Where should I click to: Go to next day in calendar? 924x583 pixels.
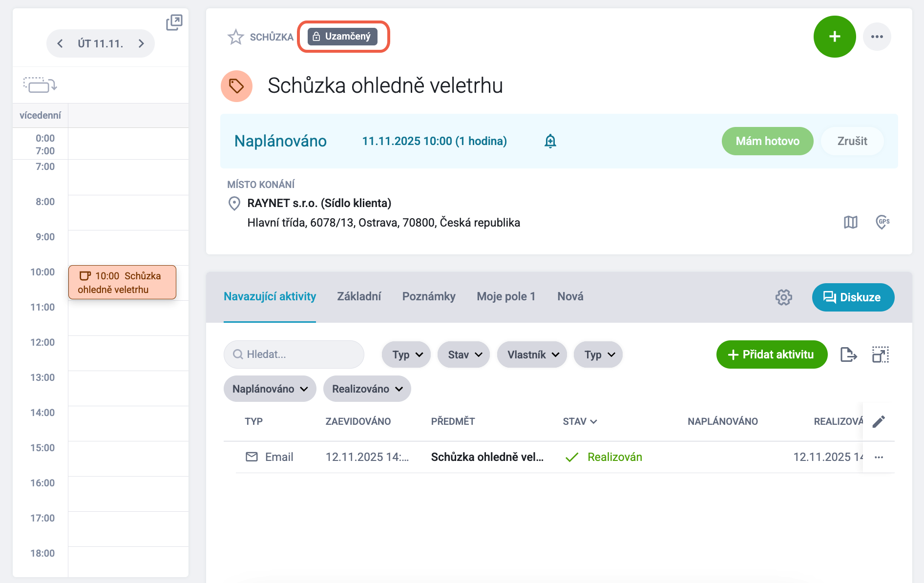141,43
